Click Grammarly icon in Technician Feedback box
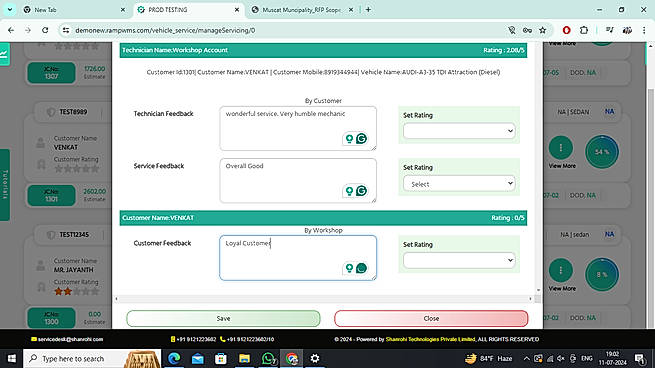The image size is (655, 368). [362, 138]
